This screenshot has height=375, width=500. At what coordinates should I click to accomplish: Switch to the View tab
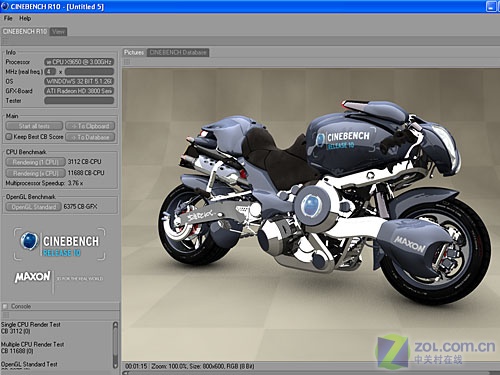pos(58,32)
